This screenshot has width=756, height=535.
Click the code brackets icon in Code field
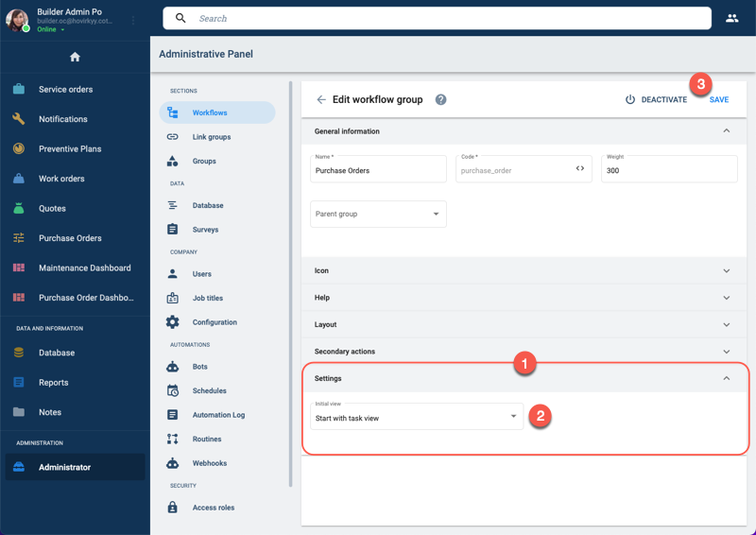[x=580, y=168]
